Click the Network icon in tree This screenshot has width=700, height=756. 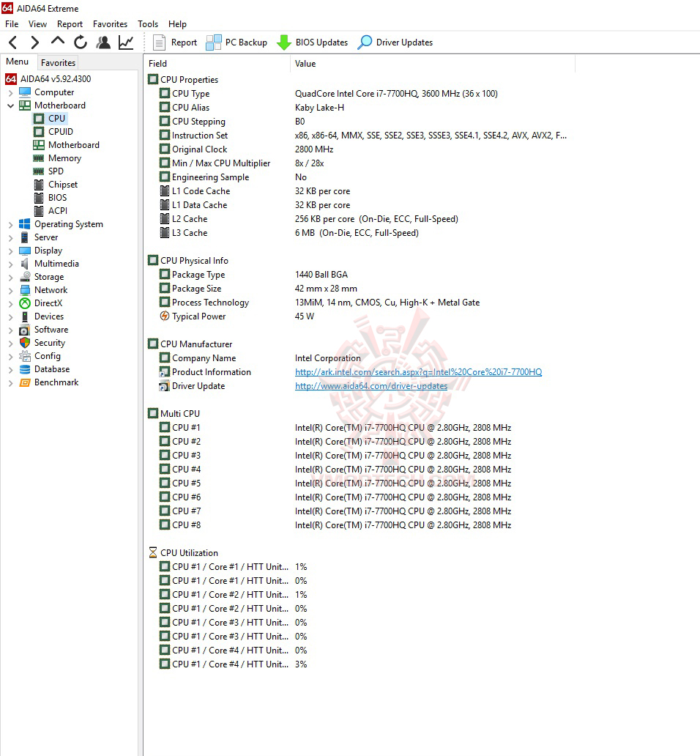(25, 290)
